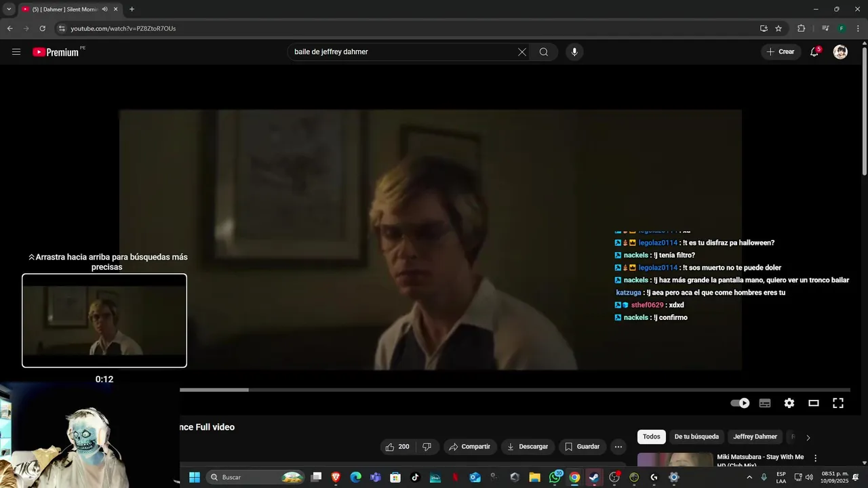Screen dimensions: 868x488
Task: Like the video with 200 likes
Action: coord(397,447)
